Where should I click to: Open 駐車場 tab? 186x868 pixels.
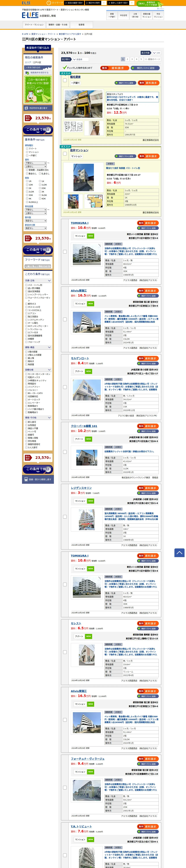pos(82,25)
